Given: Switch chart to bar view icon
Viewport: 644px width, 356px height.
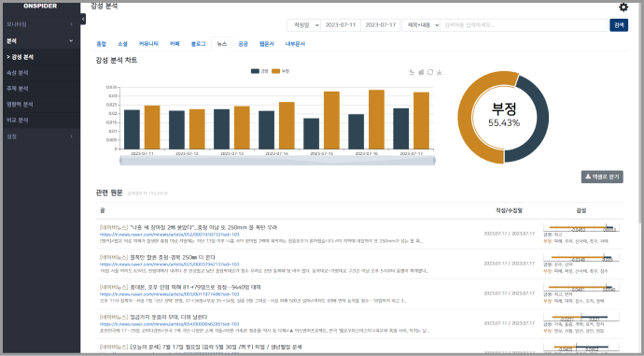Looking at the screenshot, I should point(421,72).
